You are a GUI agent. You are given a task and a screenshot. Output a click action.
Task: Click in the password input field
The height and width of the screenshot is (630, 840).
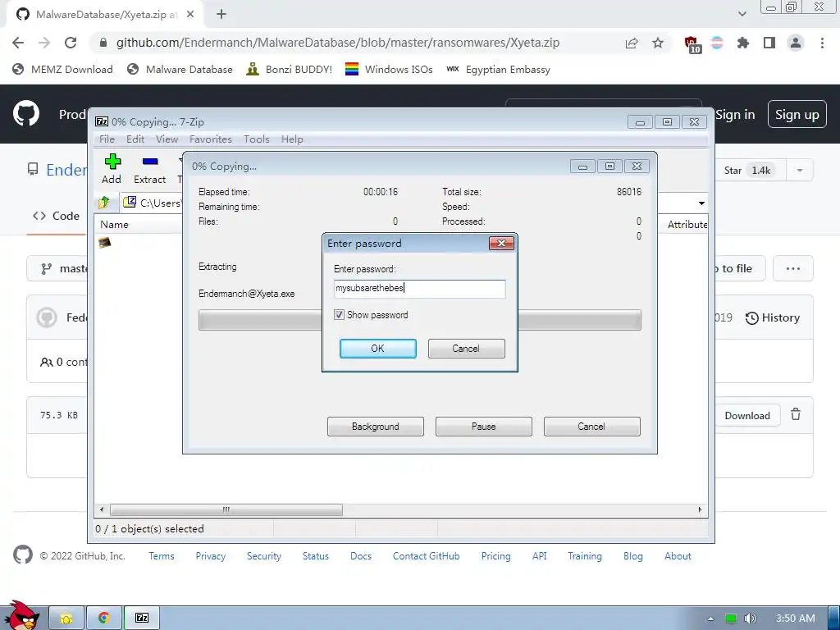point(419,289)
